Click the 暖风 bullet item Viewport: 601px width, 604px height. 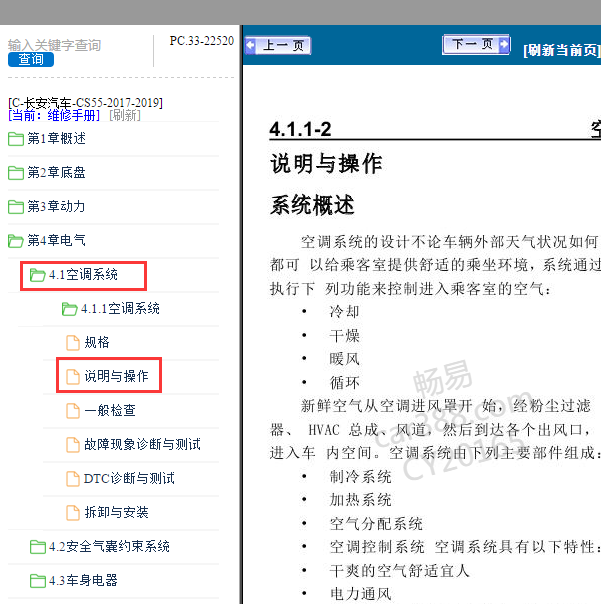344,359
